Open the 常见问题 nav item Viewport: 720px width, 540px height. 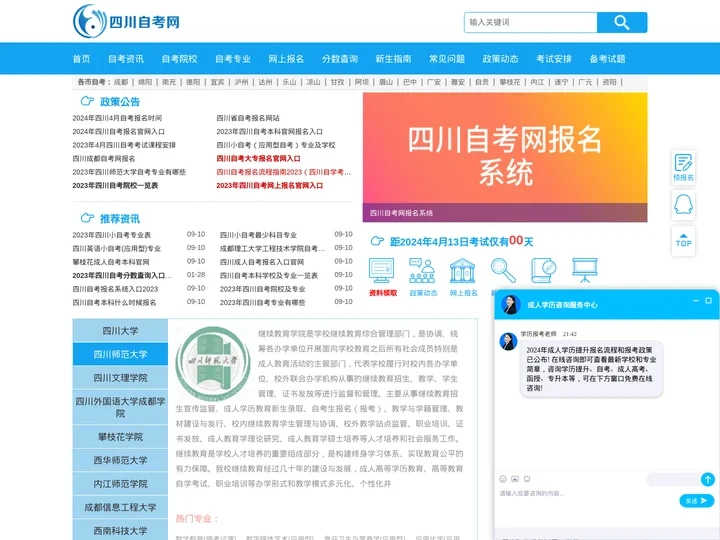pyautogui.click(x=447, y=59)
